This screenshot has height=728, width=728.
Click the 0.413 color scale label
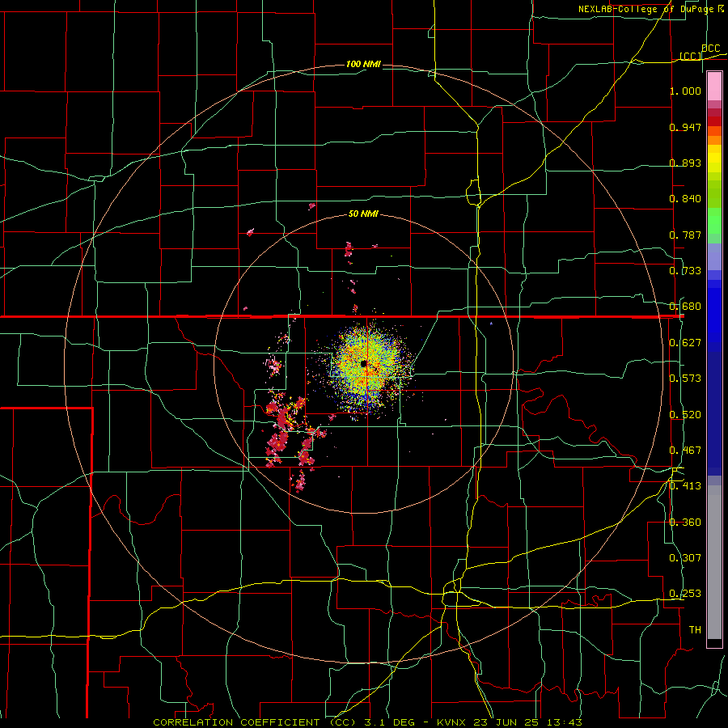click(x=685, y=486)
